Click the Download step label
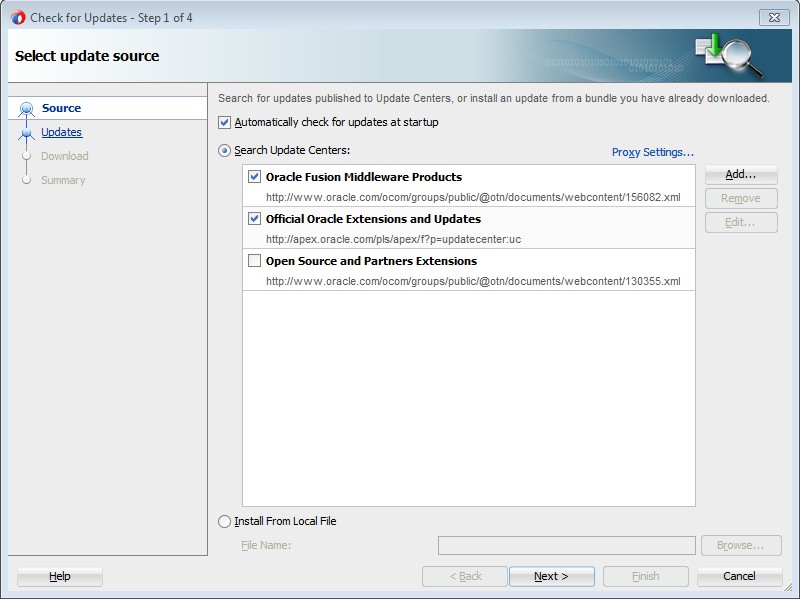 (x=64, y=156)
